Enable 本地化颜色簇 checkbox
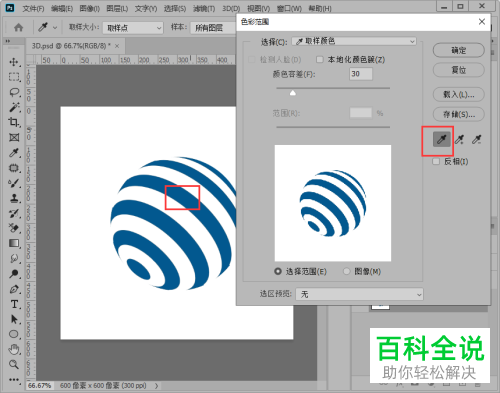The width and height of the screenshot is (500, 393). [320, 60]
